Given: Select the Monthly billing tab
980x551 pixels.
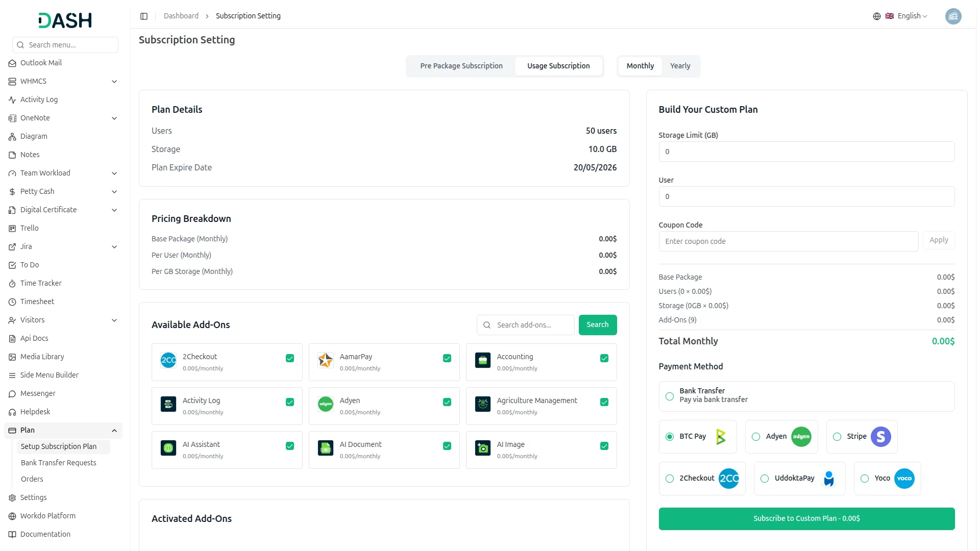Looking at the screenshot, I should 640,66.
